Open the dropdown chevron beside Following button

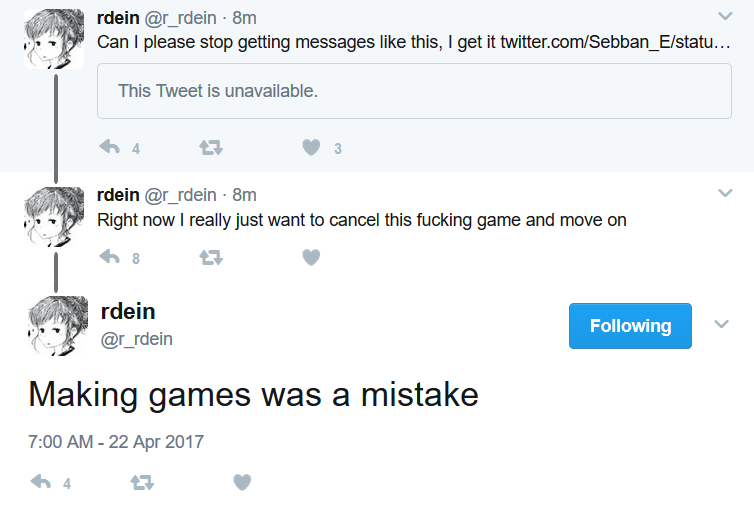pyautogui.click(x=722, y=325)
